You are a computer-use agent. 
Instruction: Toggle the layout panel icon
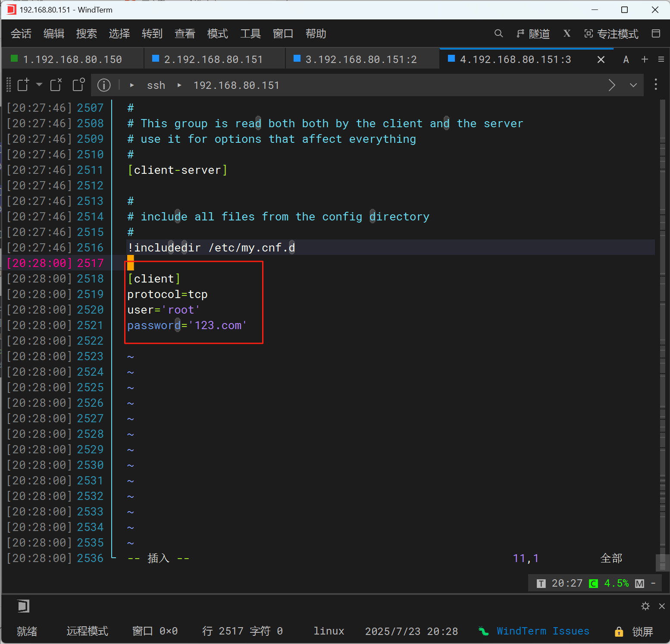pos(656,33)
